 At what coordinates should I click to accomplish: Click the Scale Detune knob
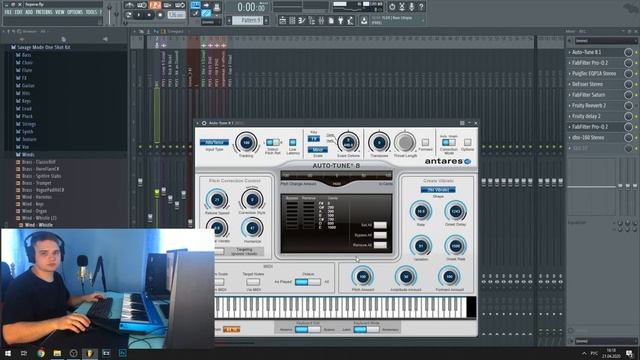348,142
